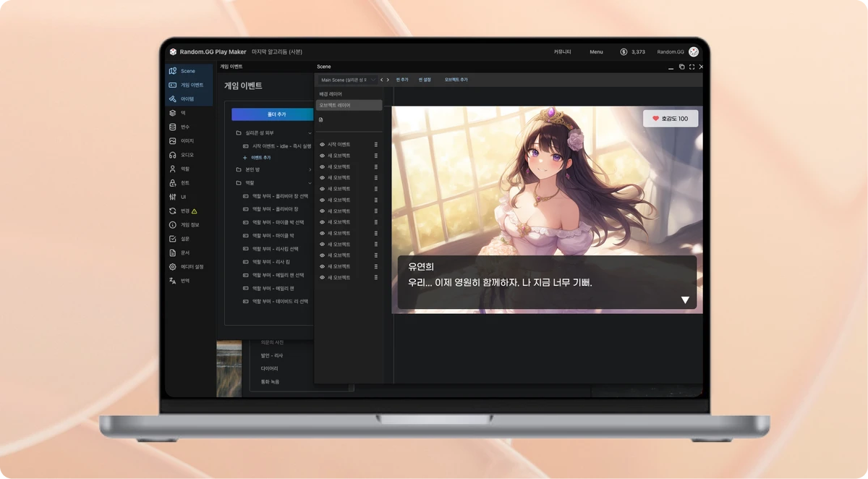Click the Random.GG username in header

(670, 52)
